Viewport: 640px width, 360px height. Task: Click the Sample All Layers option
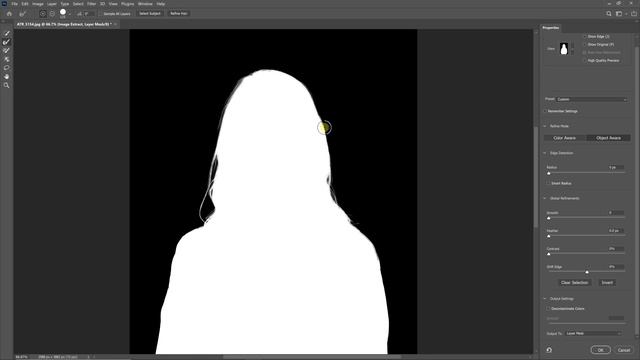point(116,13)
